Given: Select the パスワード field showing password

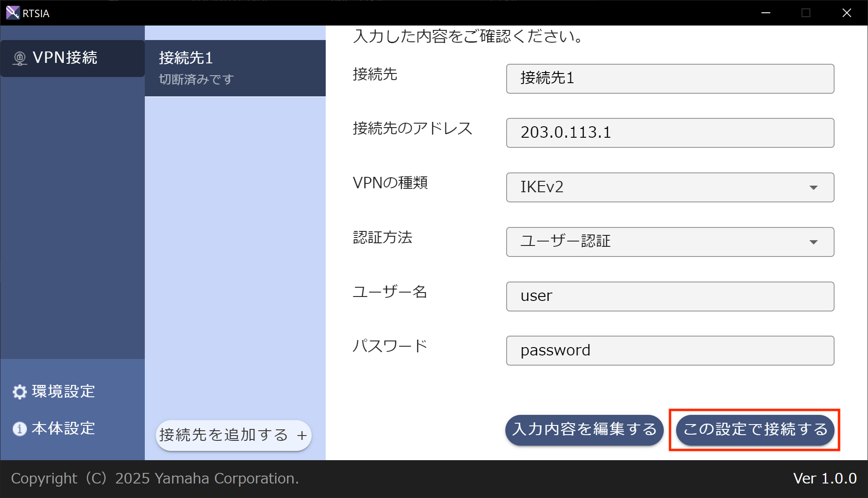Looking at the screenshot, I should point(669,350).
